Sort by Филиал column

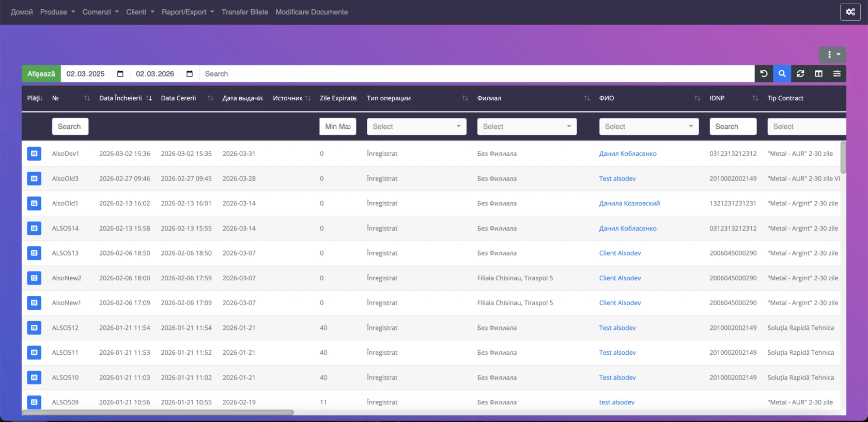tap(587, 98)
